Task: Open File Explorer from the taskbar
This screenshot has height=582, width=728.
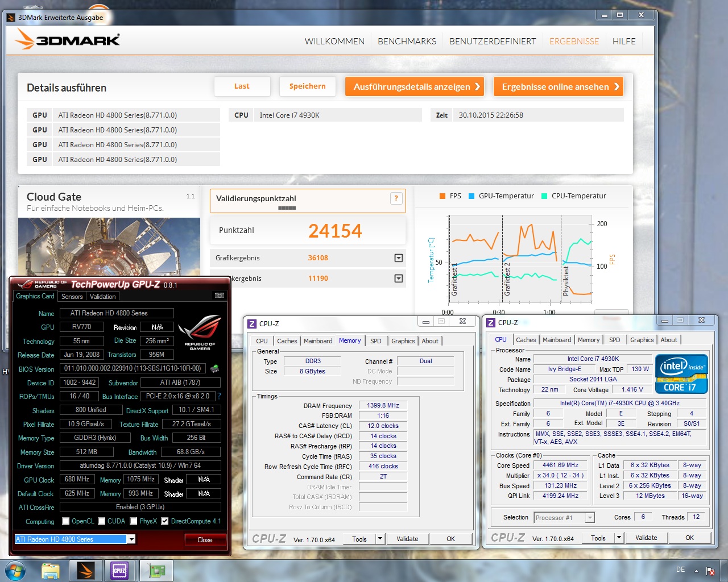Action: pyautogui.click(x=51, y=570)
